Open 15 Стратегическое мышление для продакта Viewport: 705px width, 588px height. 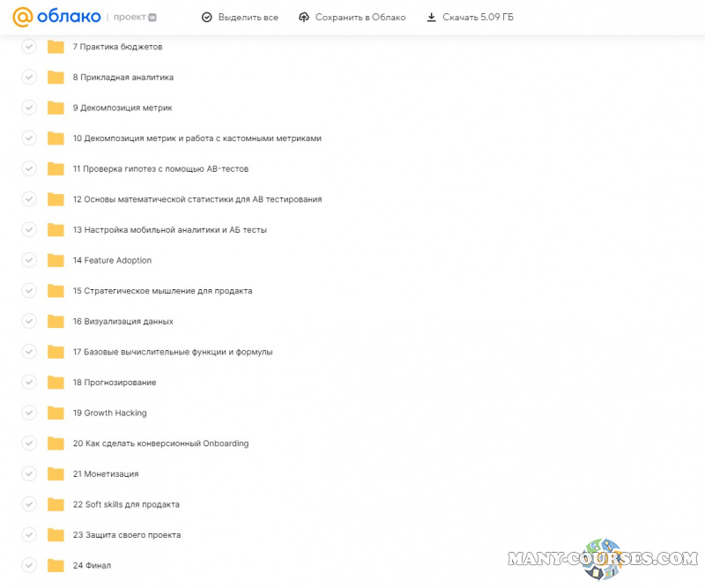click(x=162, y=291)
